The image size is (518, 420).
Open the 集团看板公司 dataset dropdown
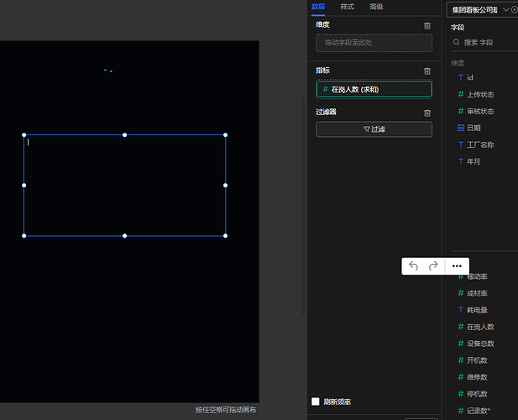coord(480,10)
